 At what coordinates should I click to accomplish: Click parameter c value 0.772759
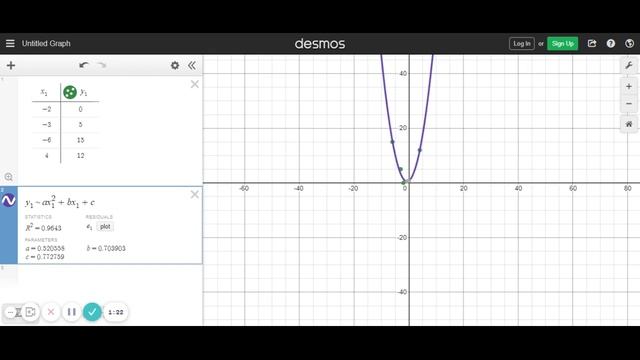[45, 257]
